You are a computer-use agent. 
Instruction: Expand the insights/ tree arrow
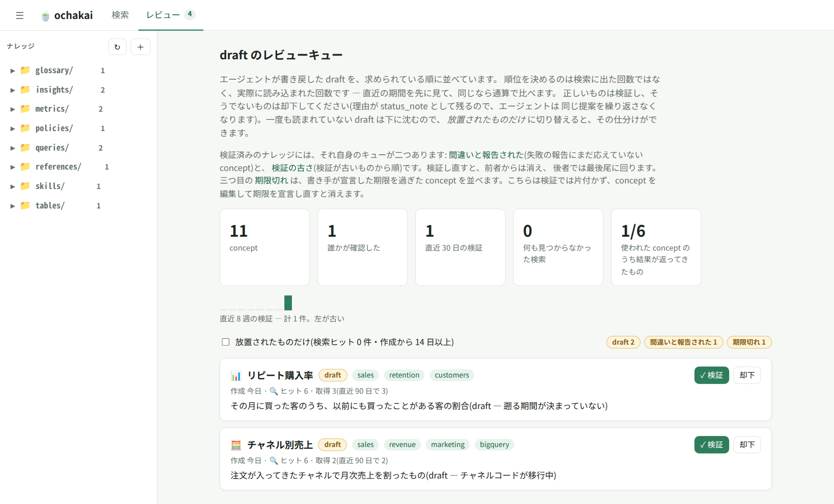(13, 90)
